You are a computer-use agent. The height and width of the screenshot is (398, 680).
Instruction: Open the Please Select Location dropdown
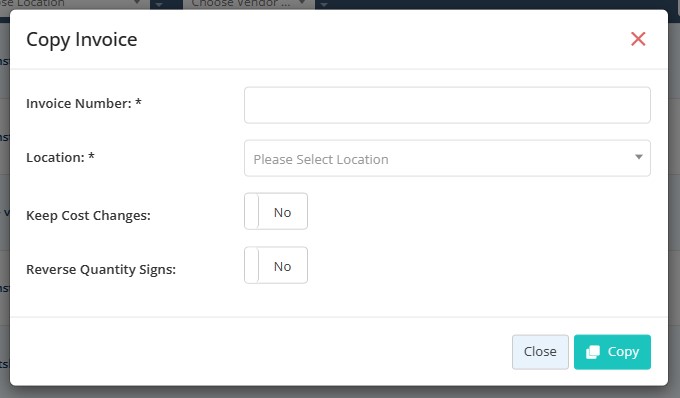tap(447, 158)
